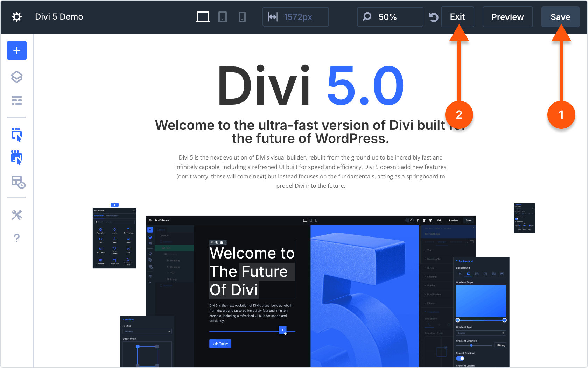Open the Gradient Type dropdown showing Linear
588x368 pixels.
click(481, 333)
